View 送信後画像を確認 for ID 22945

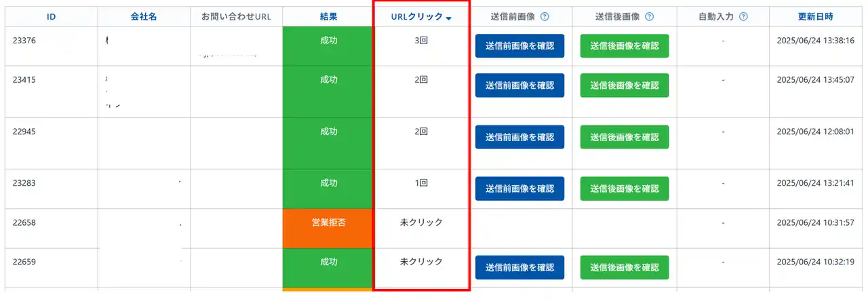[625, 137]
